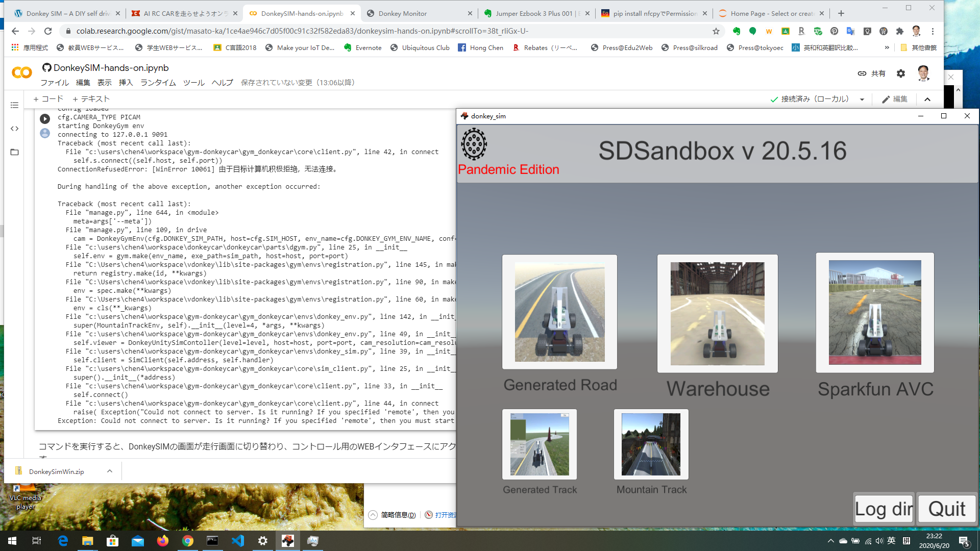The height and width of the screenshot is (551, 980).
Task: Select the Sparkfun AVC track thumbnail
Action: click(875, 312)
